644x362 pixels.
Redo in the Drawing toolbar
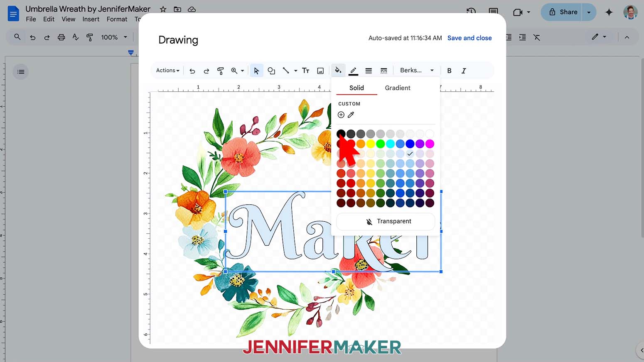pyautogui.click(x=206, y=71)
